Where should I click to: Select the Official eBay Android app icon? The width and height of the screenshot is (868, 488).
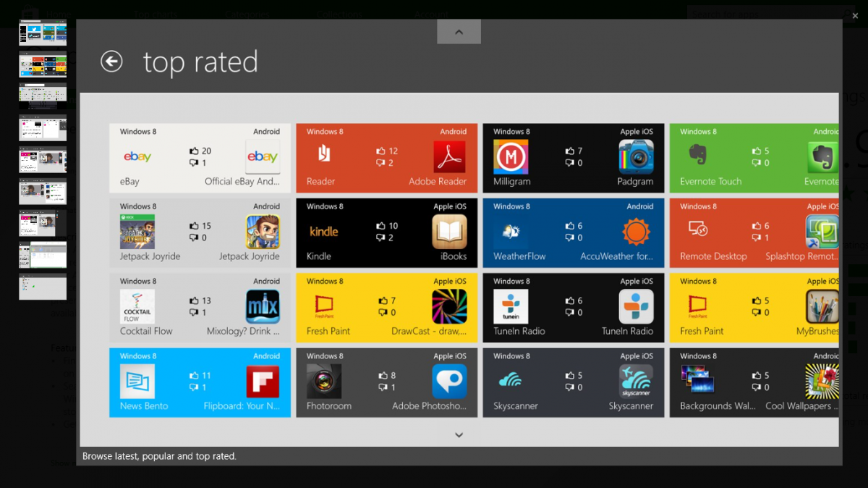point(263,156)
